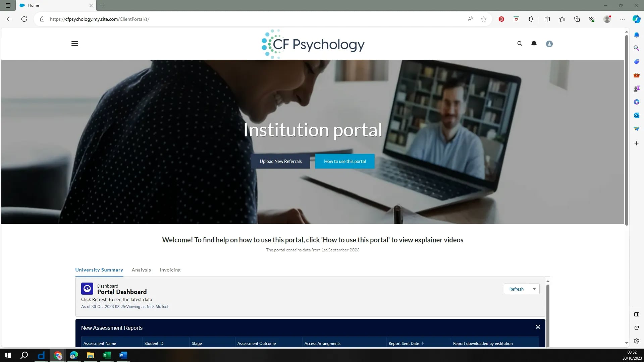Image resolution: width=644 pixels, height=362 pixels.
Task: Click the Refresh dashboard button
Action: 516,289
